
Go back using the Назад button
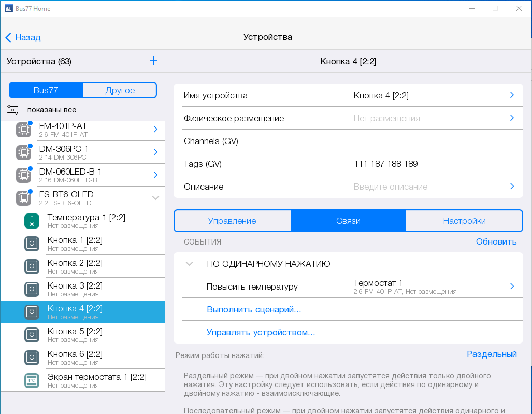(x=23, y=37)
